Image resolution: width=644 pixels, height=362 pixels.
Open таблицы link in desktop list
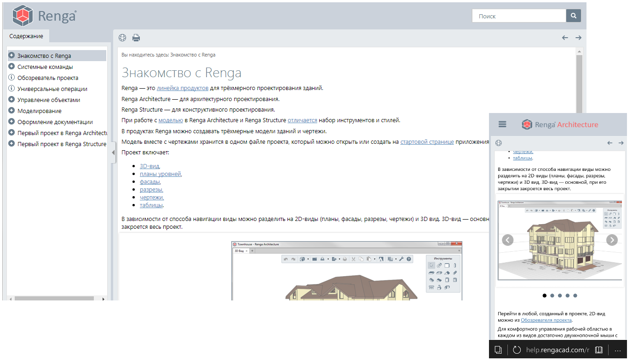point(152,205)
